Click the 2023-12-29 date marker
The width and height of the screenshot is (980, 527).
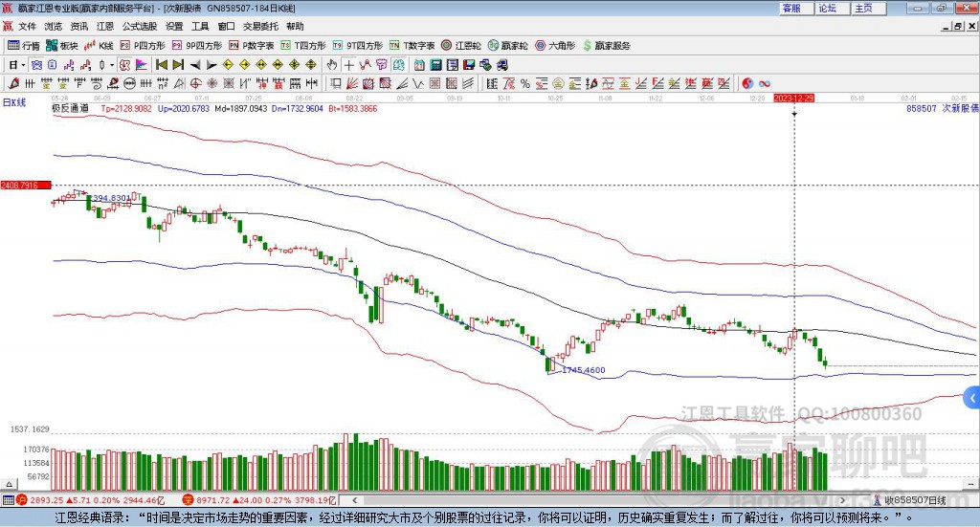click(794, 99)
